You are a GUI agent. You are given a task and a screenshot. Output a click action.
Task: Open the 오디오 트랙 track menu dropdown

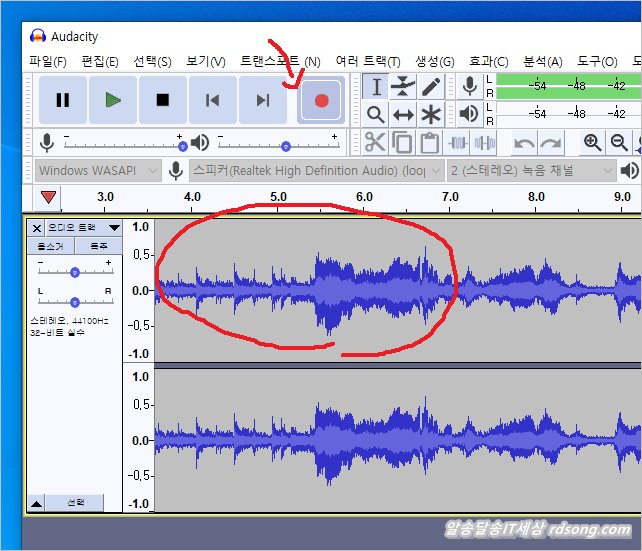84,227
